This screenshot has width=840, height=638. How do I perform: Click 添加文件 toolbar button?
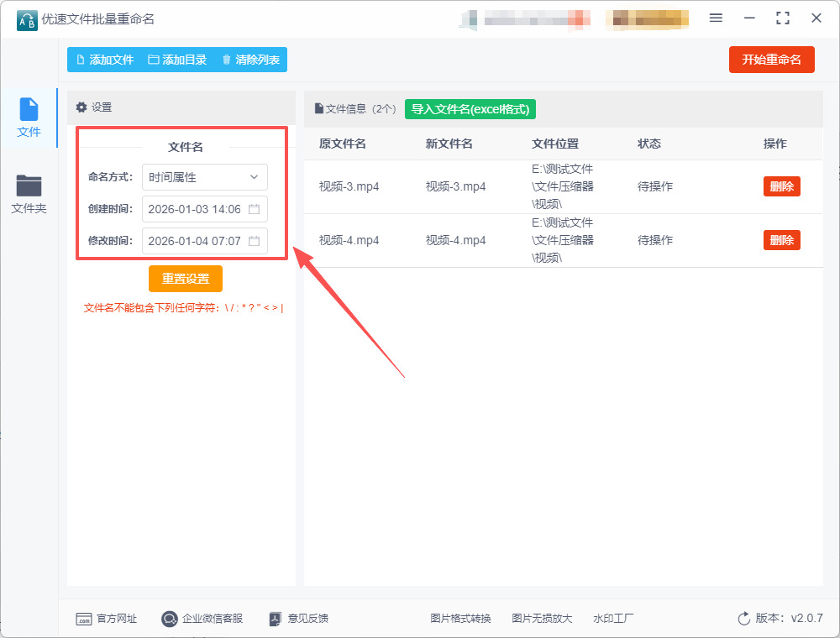coord(105,60)
